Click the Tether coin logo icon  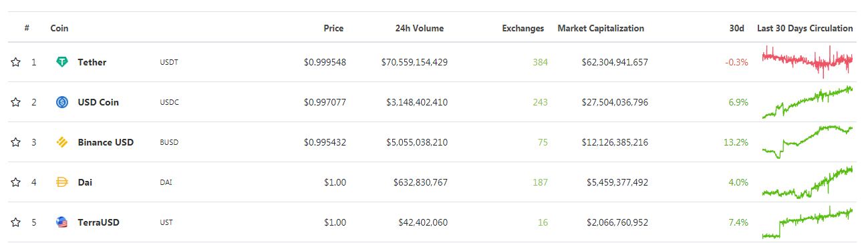[x=62, y=62]
